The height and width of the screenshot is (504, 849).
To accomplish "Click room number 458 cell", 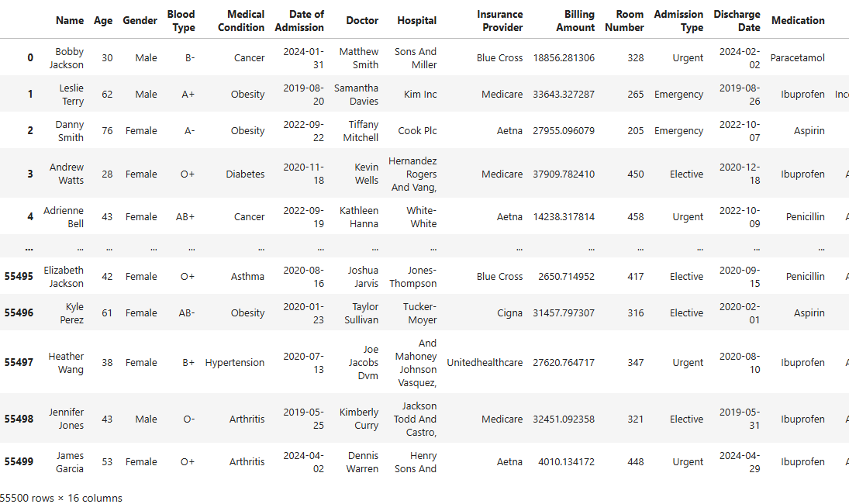I will [636, 217].
